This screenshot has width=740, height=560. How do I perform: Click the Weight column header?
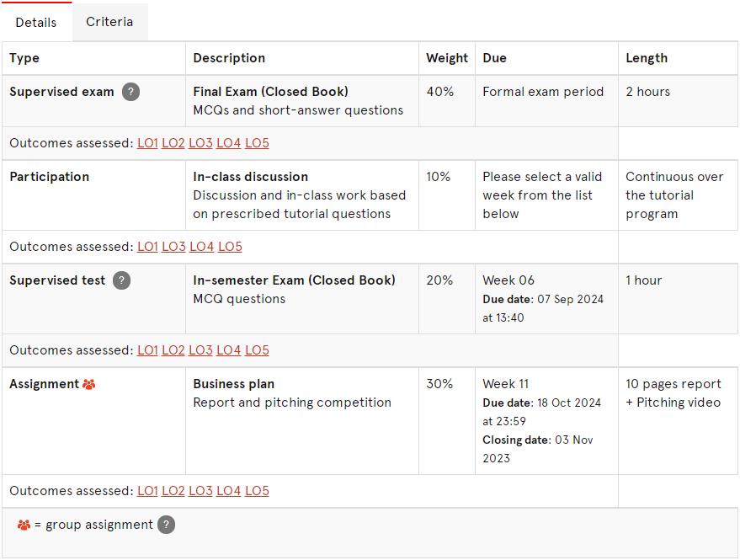447,58
